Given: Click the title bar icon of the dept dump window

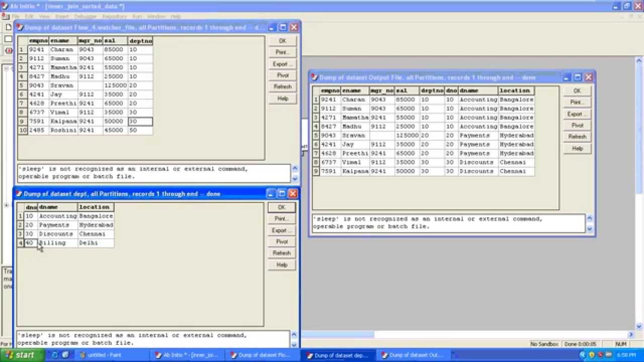Looking at the screenshot, I should click(x=19, y=194).
